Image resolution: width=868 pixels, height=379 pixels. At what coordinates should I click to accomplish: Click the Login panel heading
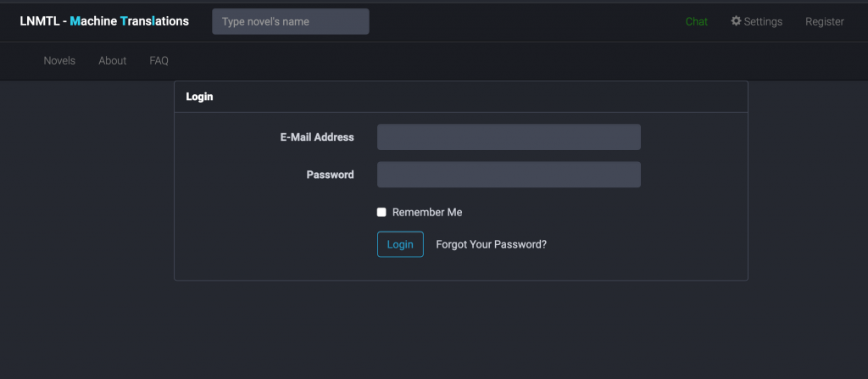point(199,97)
